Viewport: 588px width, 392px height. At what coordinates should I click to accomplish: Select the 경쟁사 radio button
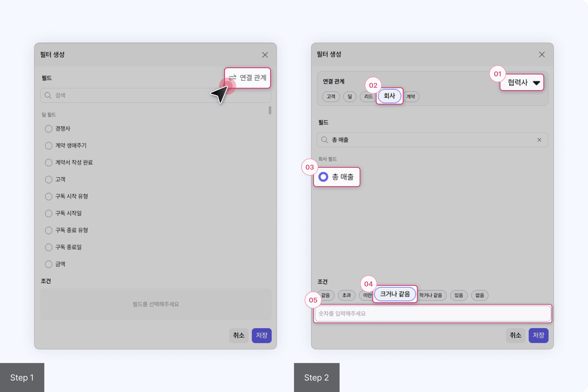[49, 129]
